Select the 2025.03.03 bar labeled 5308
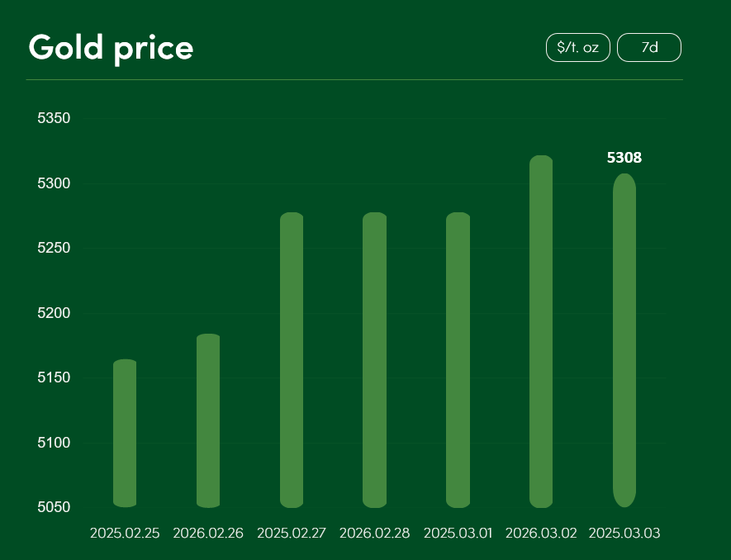Screen dimensions: 731x560 (624, 339)
